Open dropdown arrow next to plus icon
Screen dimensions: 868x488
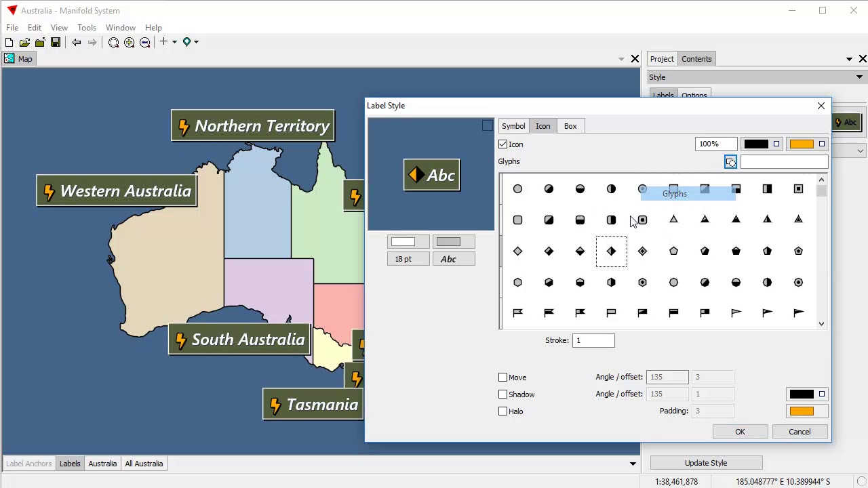[x=174, y=42]
